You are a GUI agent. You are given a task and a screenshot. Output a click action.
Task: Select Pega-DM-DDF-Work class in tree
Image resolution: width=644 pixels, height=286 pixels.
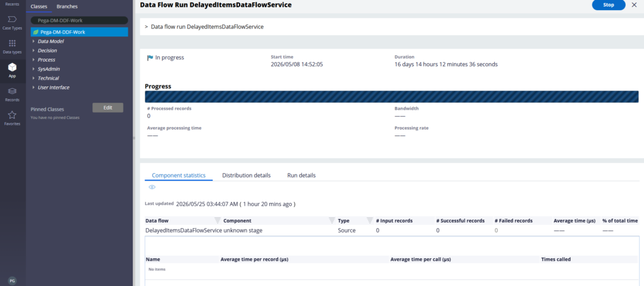pos(79,31)
